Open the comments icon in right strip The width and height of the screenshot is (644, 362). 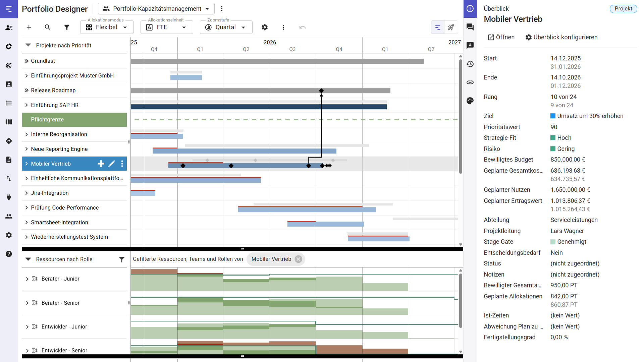pos(470,27)
